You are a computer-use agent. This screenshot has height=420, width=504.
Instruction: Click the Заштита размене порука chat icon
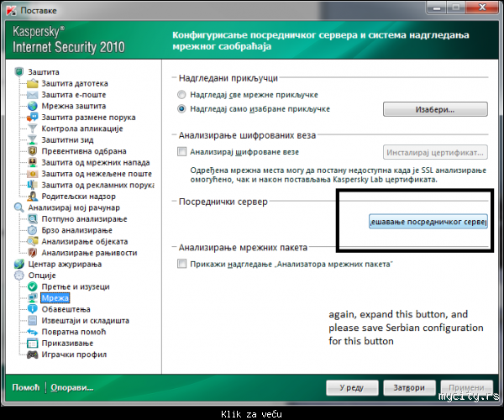pos(33,118)
